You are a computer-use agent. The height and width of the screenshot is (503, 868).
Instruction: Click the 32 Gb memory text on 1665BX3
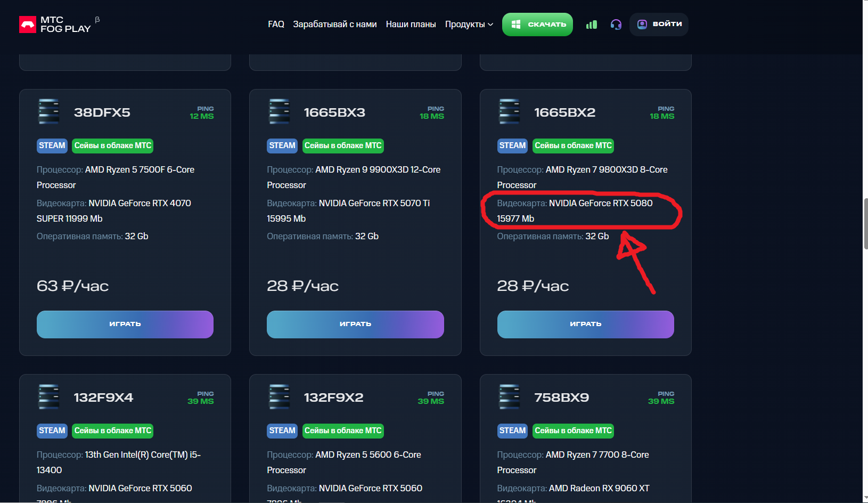pos(367,236)
